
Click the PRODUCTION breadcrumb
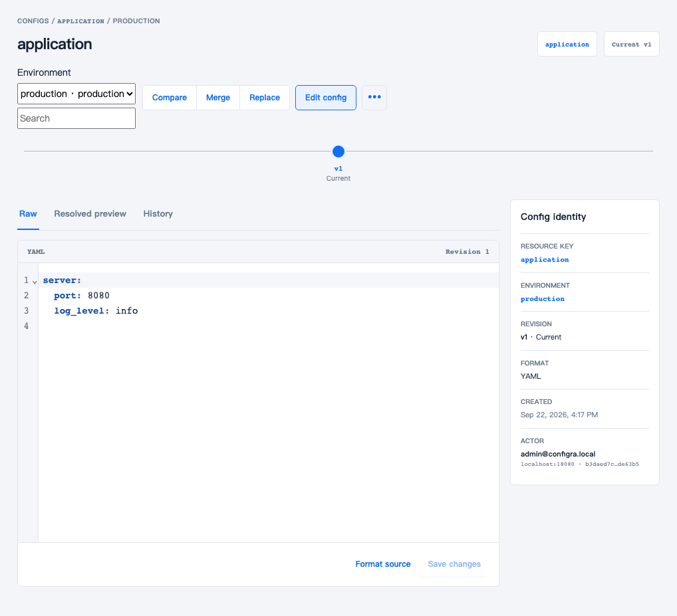[136, 21]
